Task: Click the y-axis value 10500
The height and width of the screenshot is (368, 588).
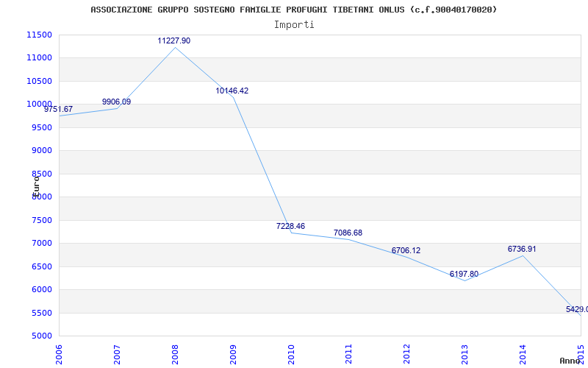Action: (39, 81)
